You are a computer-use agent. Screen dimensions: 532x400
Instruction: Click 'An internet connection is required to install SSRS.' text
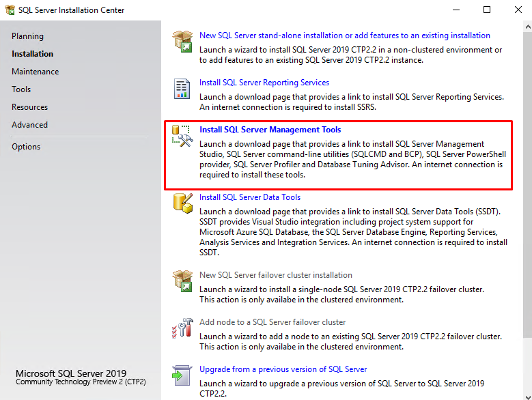tap(288, 107)
